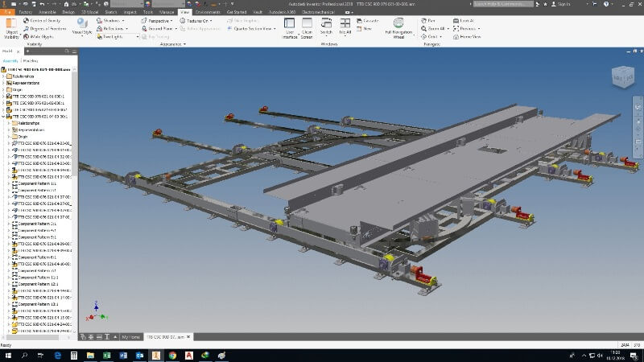
Task: Toggle Degrees of Freedom display
Action: pyautogui.click(x=44, y=29)
